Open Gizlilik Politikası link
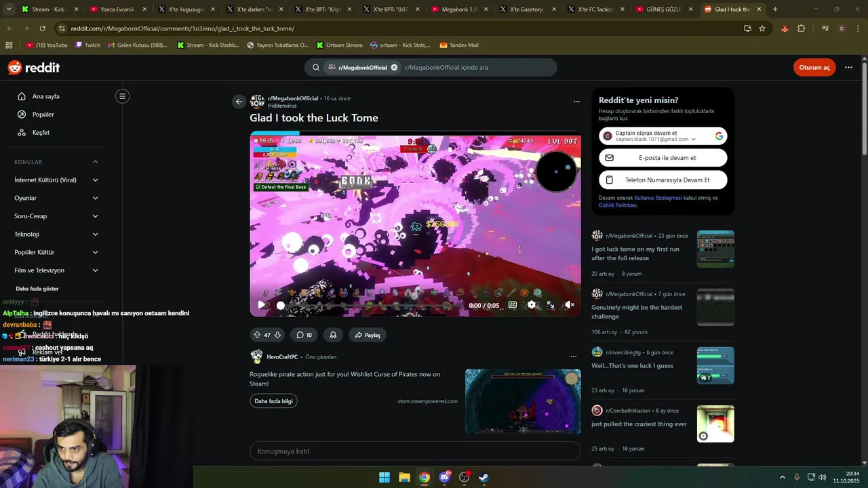This screenshot has width=868, height=488. (x=617, y=205)
